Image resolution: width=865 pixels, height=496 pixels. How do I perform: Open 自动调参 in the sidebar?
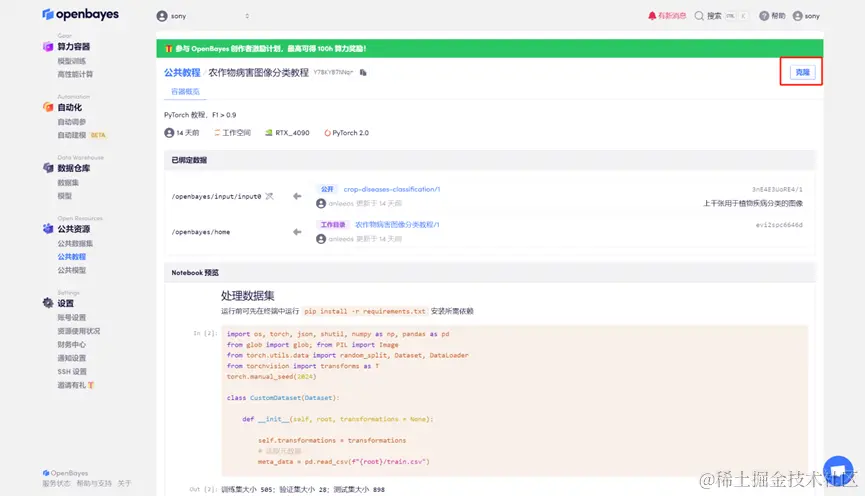point(72,121)
